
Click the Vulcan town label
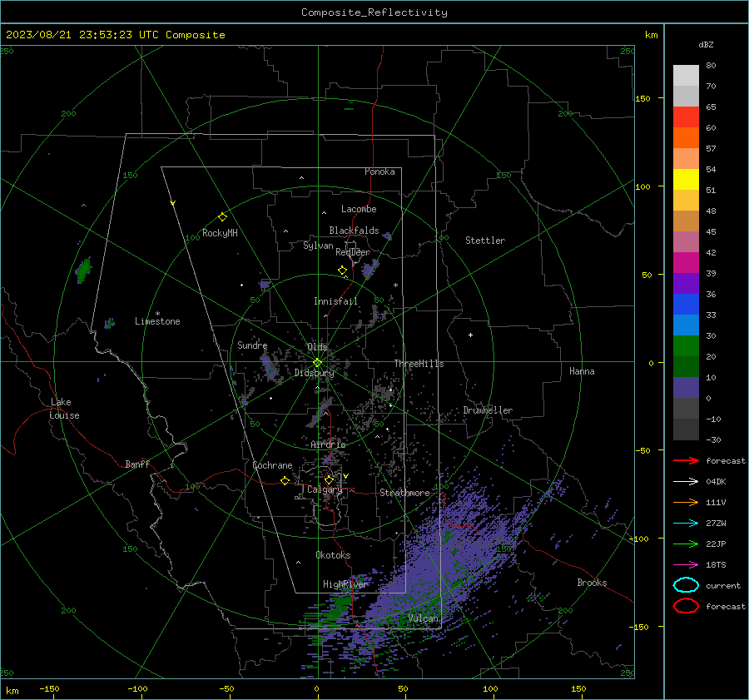tap(423, 618)
